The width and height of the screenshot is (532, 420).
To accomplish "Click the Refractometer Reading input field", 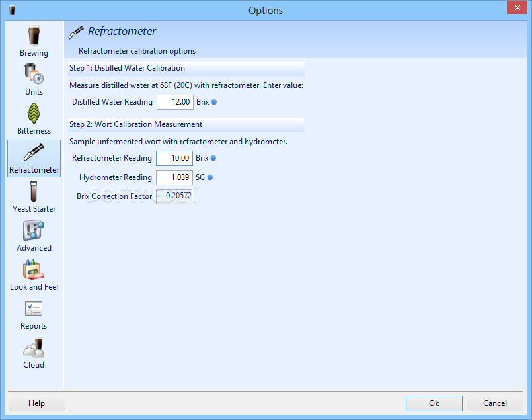I will 174,159.
